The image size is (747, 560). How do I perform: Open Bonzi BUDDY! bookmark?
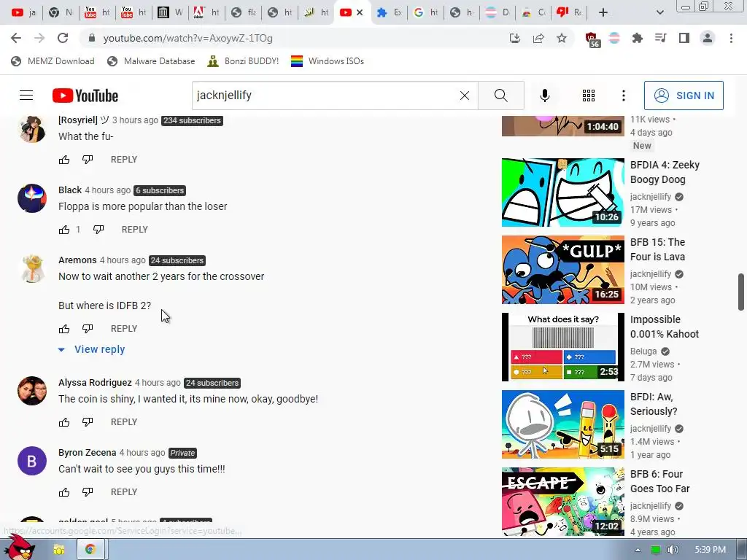[243, 61]
